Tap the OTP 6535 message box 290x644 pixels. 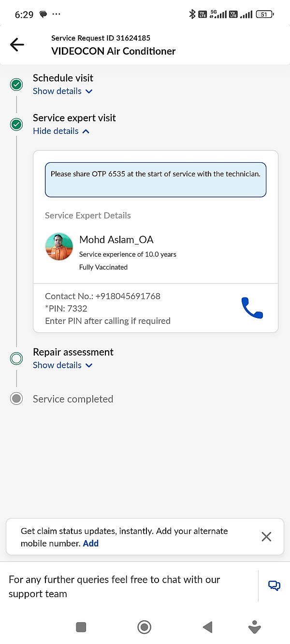pyautogui.click(x=156, y=180)
